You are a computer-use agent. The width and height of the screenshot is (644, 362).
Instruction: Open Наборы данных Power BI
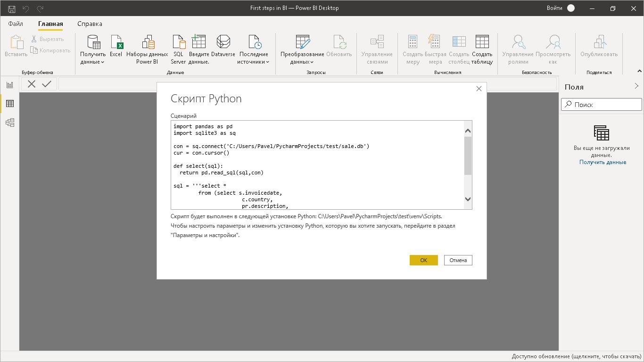coord(147,49)
